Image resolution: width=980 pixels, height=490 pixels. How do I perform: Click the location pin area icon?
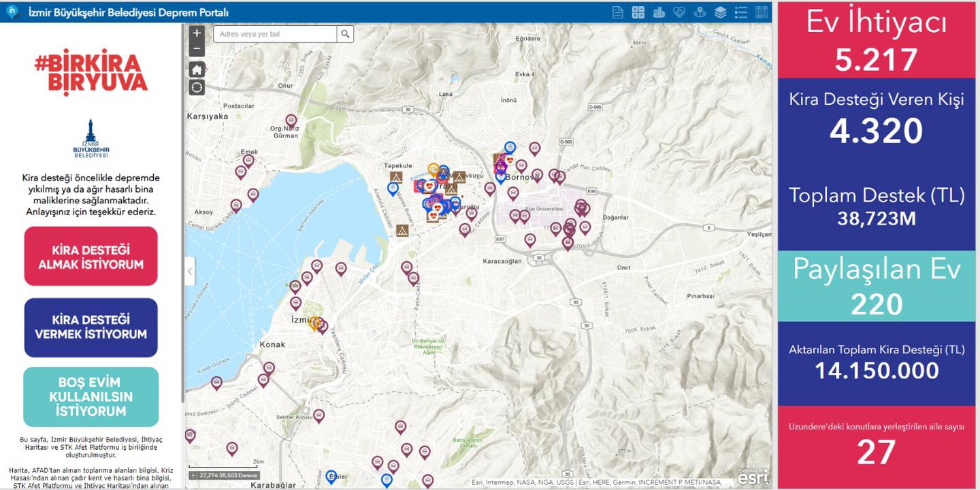[x=699, y=12]
